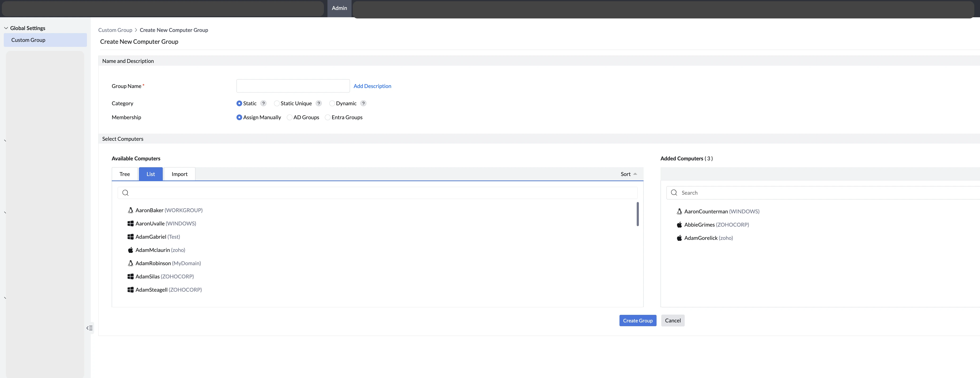Viewport: 980px width, 378px height.
Task: Click the Dynamic category help icon
Action: pos(363,103)
